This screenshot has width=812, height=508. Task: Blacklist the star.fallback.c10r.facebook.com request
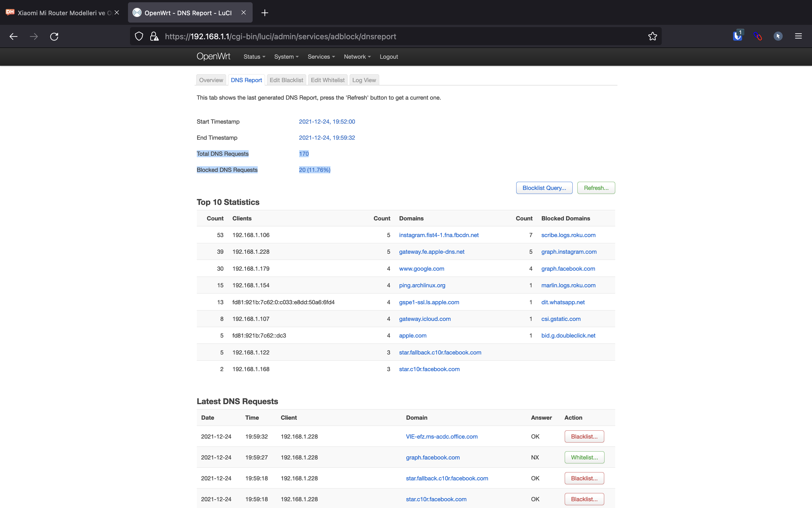pos(584,478)
